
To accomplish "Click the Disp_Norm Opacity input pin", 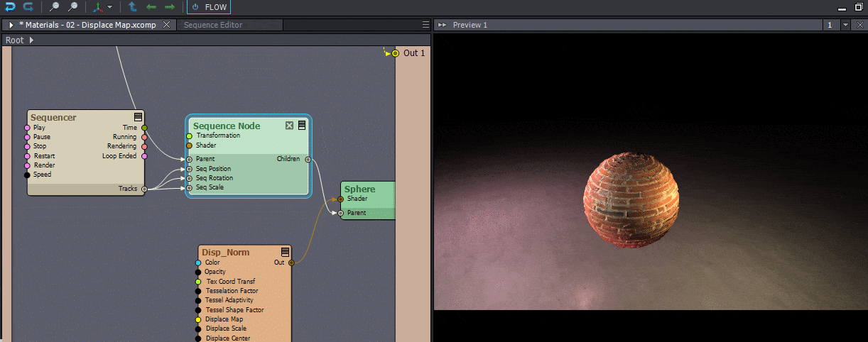I will (198, 272).
